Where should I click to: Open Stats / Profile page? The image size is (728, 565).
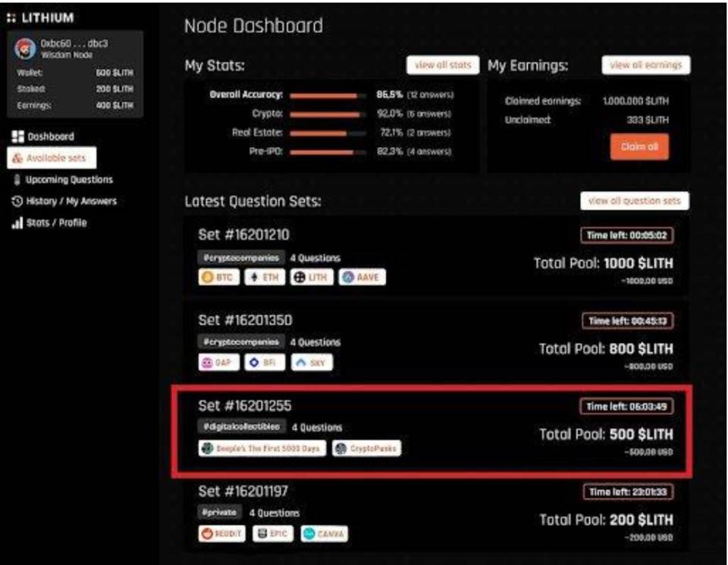(49, 223)
